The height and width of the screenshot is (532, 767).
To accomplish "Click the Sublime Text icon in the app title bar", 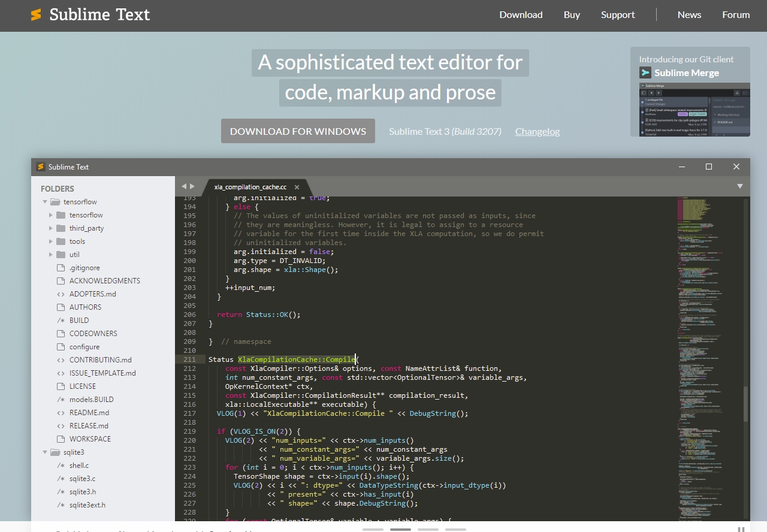I will coord(40,167).
